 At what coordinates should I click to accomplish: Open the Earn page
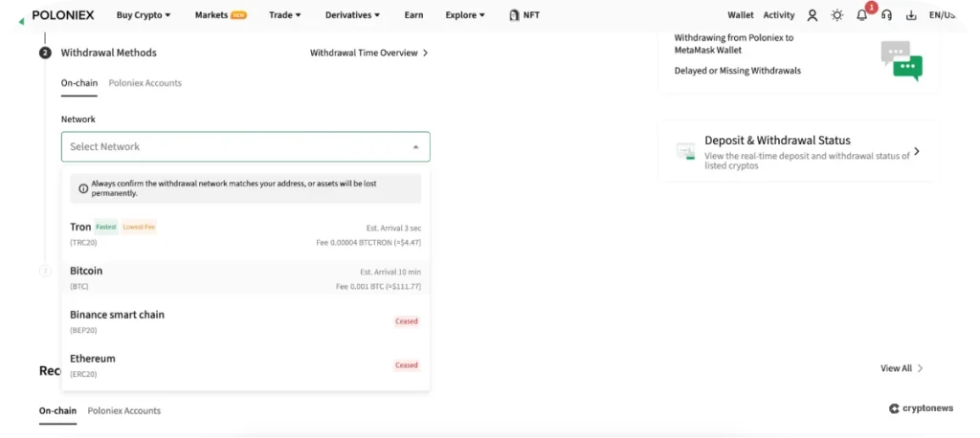tap(413, 15)
